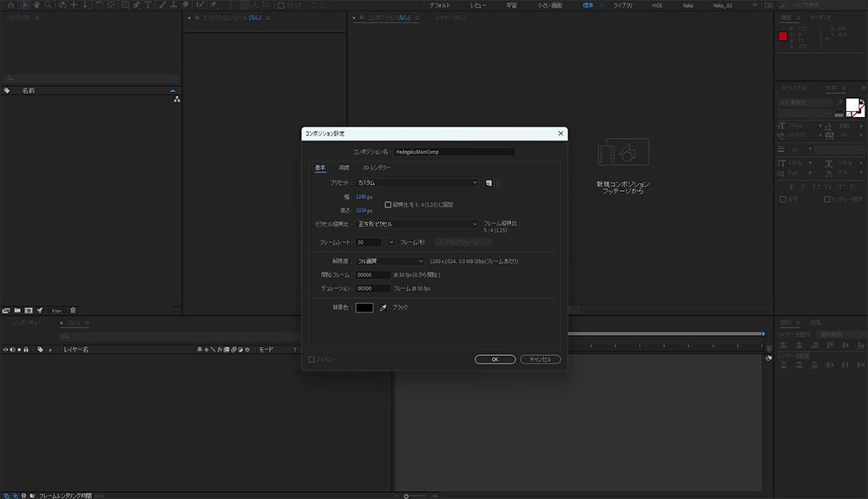868x499 pixels.
Task: Switch to the 3D レンダラー tab
Action: pyautogui.click(x=377, y=167)
